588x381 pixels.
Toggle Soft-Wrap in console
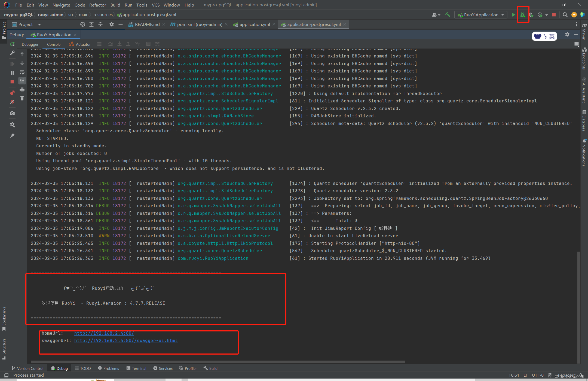coord(22,72)
